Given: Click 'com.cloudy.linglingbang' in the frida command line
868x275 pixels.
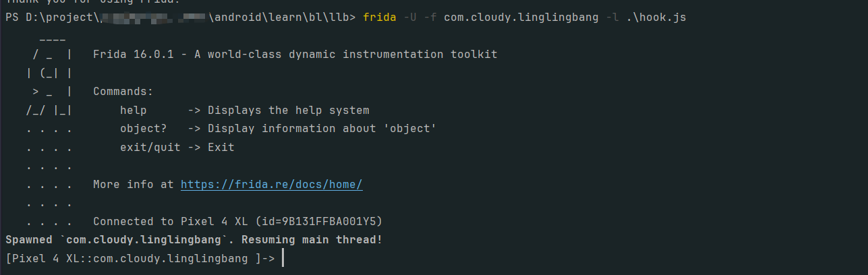Looking at the screenshot, I should (521, 17).
